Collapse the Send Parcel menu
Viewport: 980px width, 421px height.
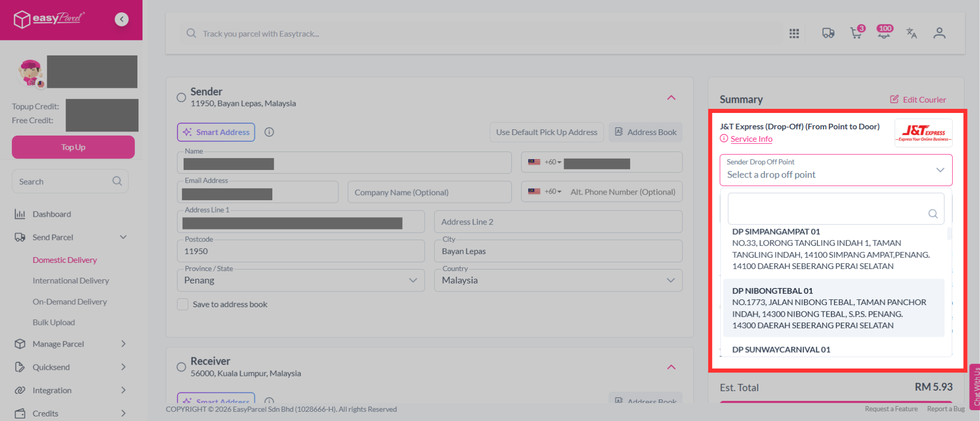coord(123,237)
